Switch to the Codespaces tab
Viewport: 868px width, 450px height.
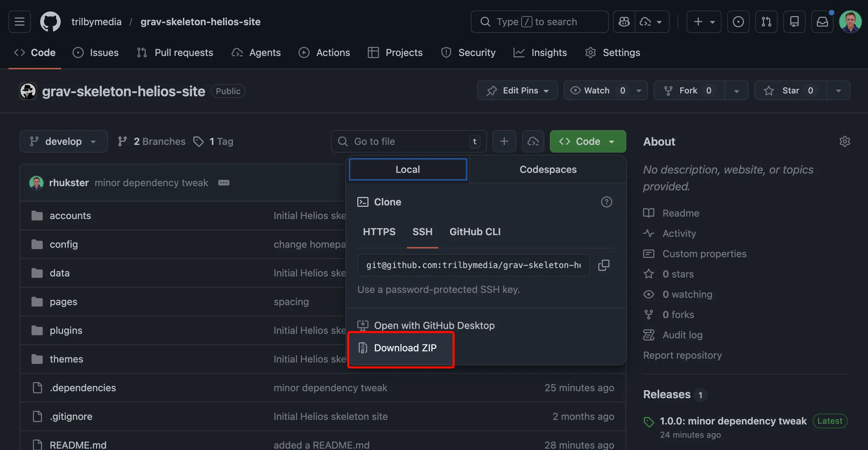(x=547, y=169)
